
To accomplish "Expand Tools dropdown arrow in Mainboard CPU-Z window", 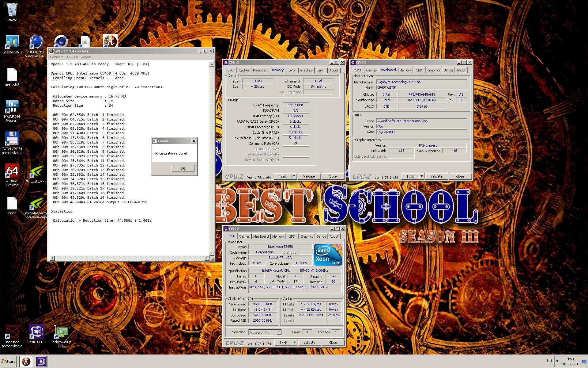I will pyautogui.click(x=421, y=176).
